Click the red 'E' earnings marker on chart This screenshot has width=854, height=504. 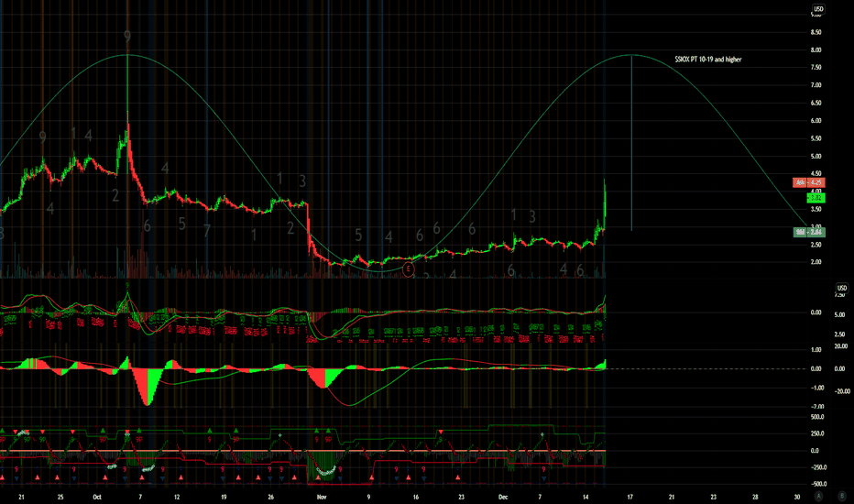408,268
